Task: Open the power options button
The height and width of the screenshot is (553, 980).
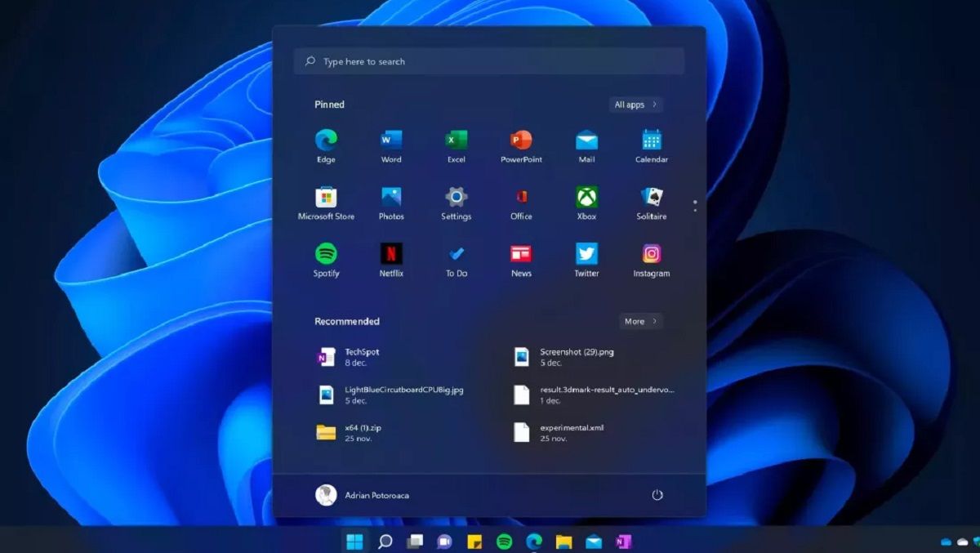Action: click(x=657, y=495)
